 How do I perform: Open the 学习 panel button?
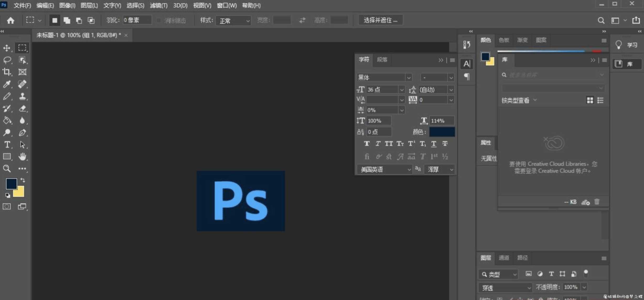coord(626,45)
